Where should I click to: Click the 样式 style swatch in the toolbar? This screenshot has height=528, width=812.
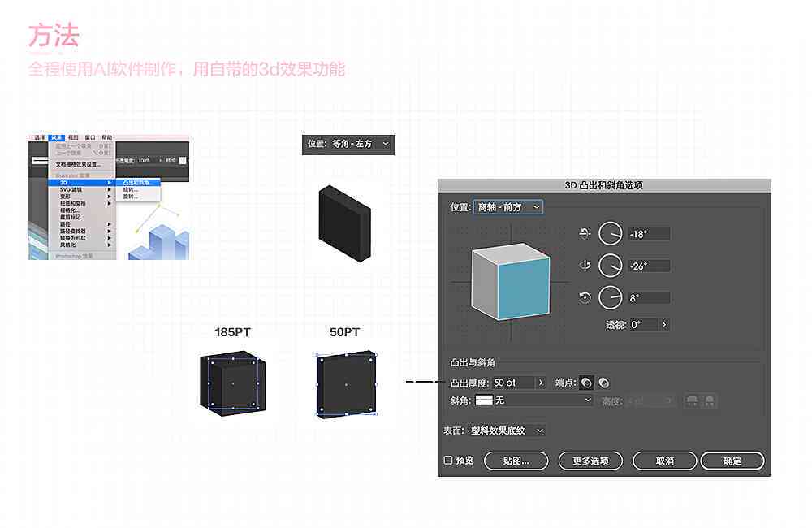click(x=182, y=161)
